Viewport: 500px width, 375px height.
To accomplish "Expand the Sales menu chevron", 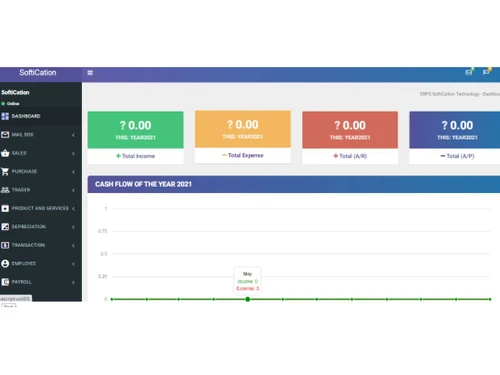I will click(73, 153).
